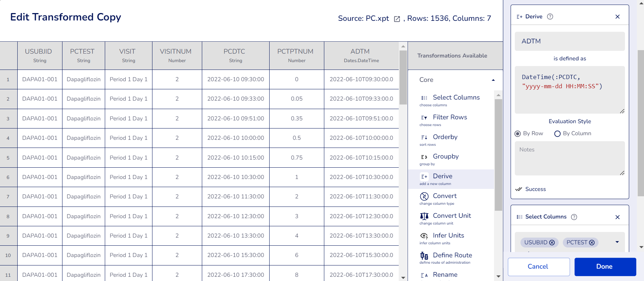
Task: Click PCTPTNUM cell with value 0.75
Action: (297, 158)
